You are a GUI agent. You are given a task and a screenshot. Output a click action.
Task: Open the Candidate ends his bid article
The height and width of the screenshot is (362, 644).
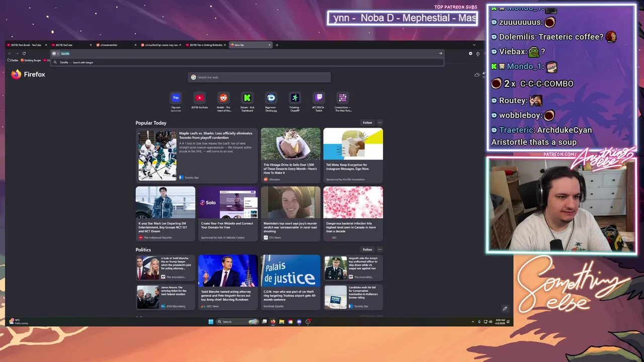click(353, 297)
